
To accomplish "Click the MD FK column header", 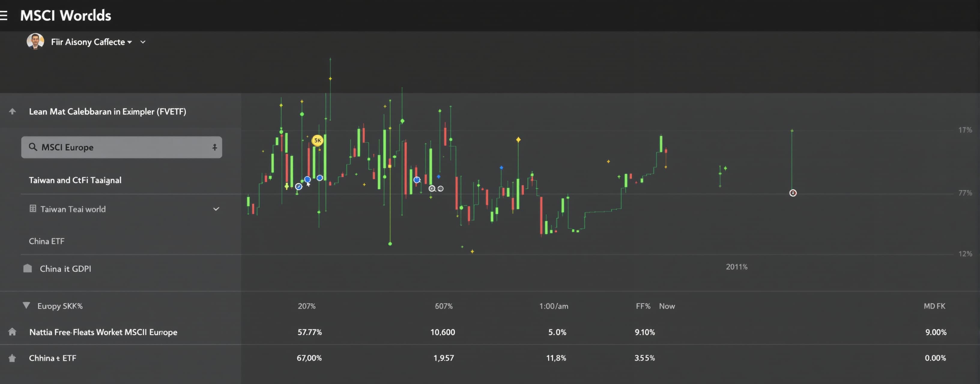I will (x=934, y=306).
